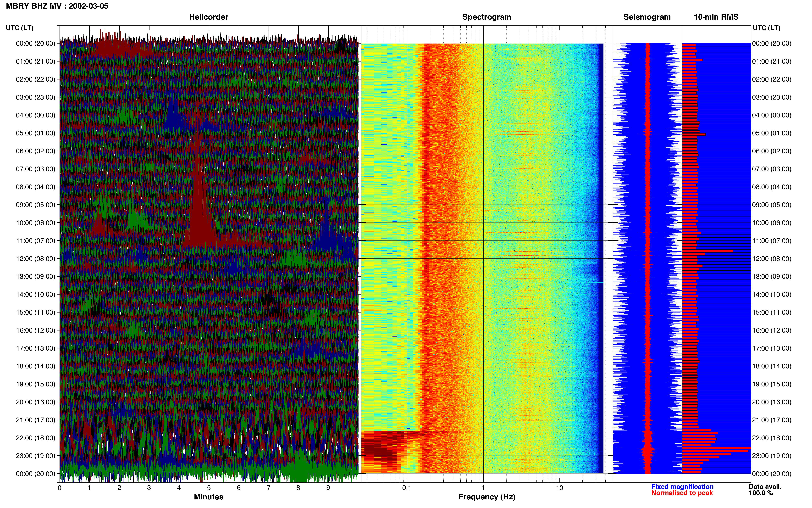Click 12:00 (08:00) label beside the Helicorder
The height and width of the screenshot is (508, 812).
[x=36, y=259]
